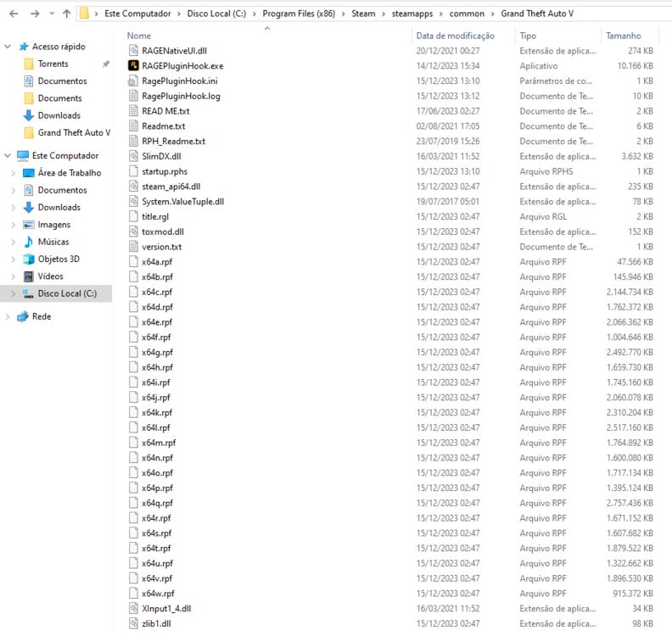
Task: Select Disco Local (C:) drive icon
Action: tap(28, 293)
